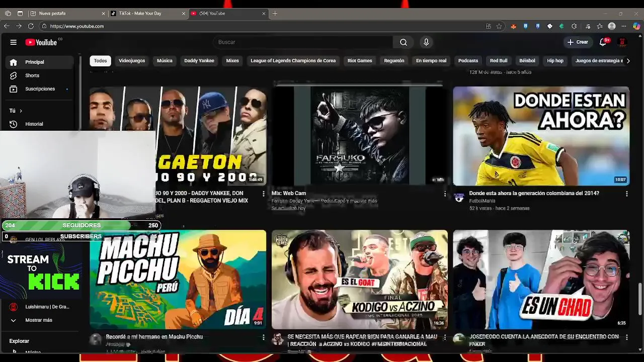
Task: Open options for Josedeodo Faker video
Action: pyautogui.click(x=626, y=337)
